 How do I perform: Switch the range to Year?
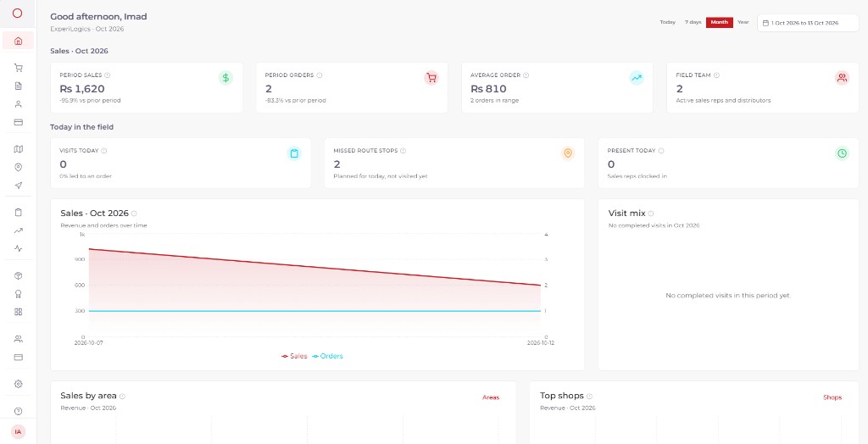tap(743, 23)
